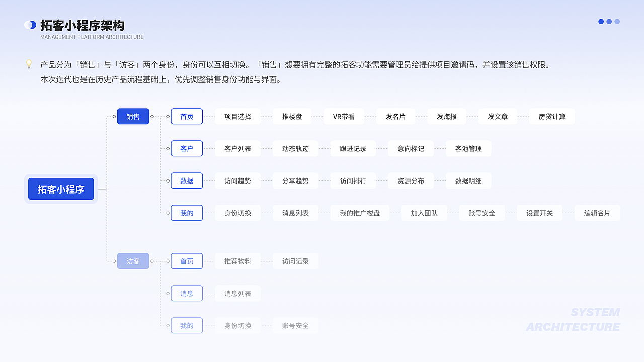The height and width of the screenshot is (362, 644).
Task: Select the 访客 branch node
Action: (133, 261)
